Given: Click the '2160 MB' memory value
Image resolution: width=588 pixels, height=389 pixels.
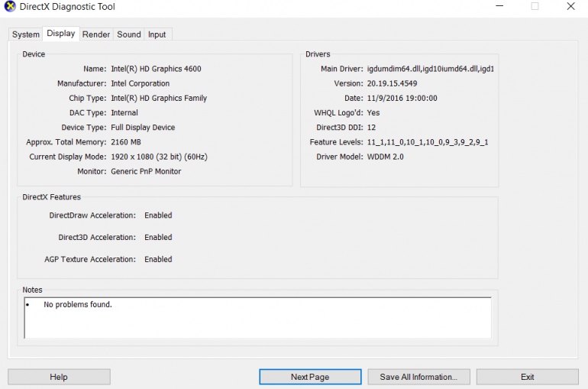Looking at the screenshot, I should coord(126,142).
